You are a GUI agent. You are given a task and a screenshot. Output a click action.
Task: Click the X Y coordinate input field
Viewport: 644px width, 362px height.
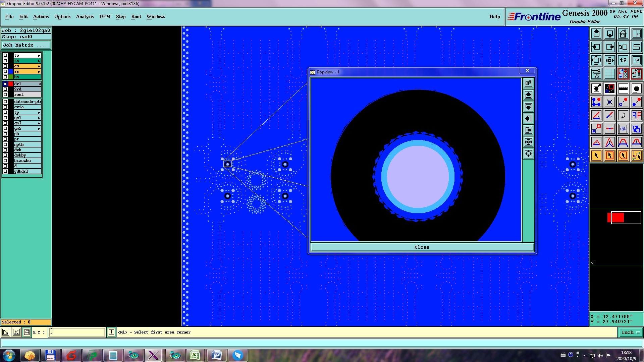tap(77, 332)
